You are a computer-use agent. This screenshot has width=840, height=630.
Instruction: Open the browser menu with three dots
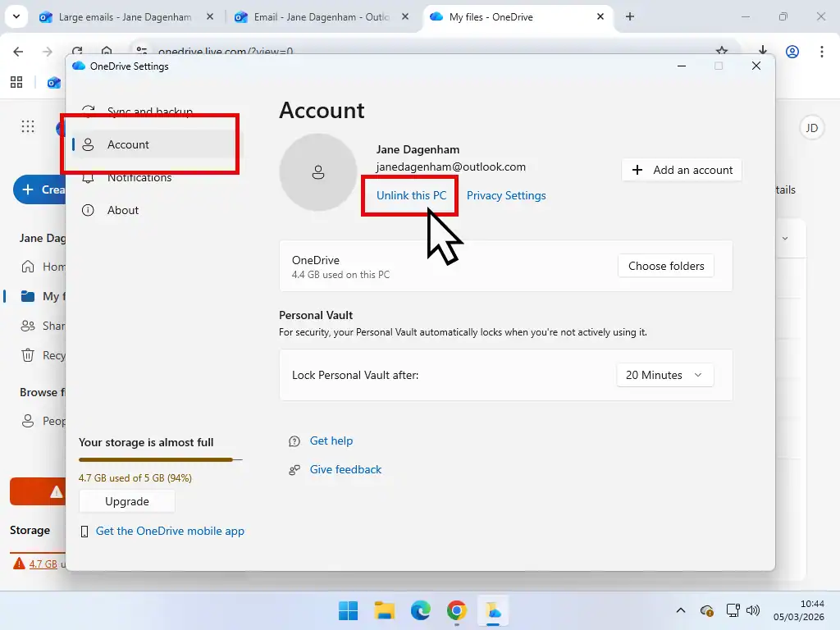click(823, 51)
